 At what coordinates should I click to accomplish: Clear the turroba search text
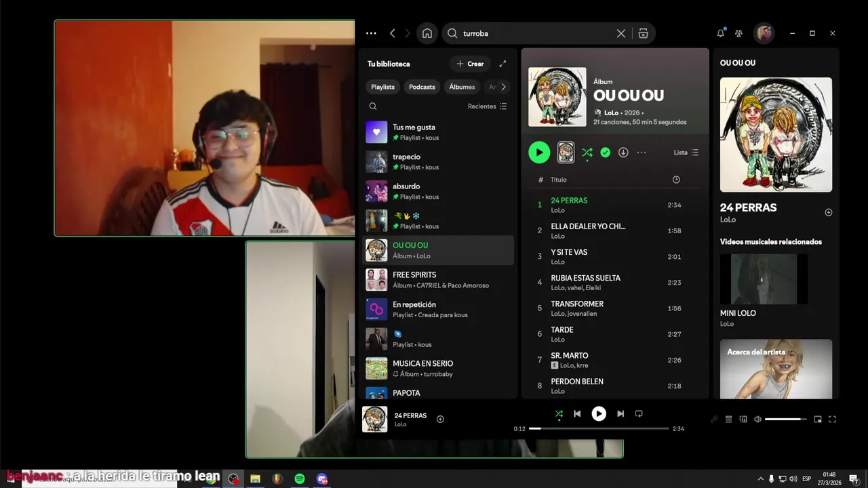pyautogui.click(x=620, y=33)
